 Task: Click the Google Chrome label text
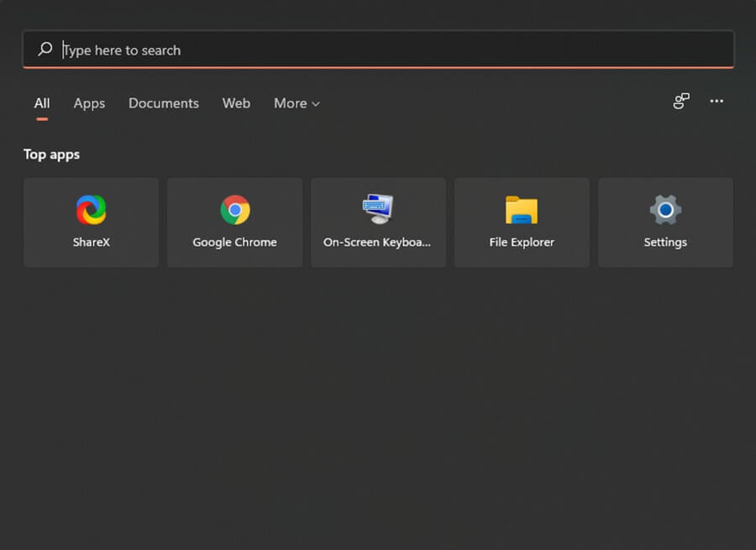(235, 243)
